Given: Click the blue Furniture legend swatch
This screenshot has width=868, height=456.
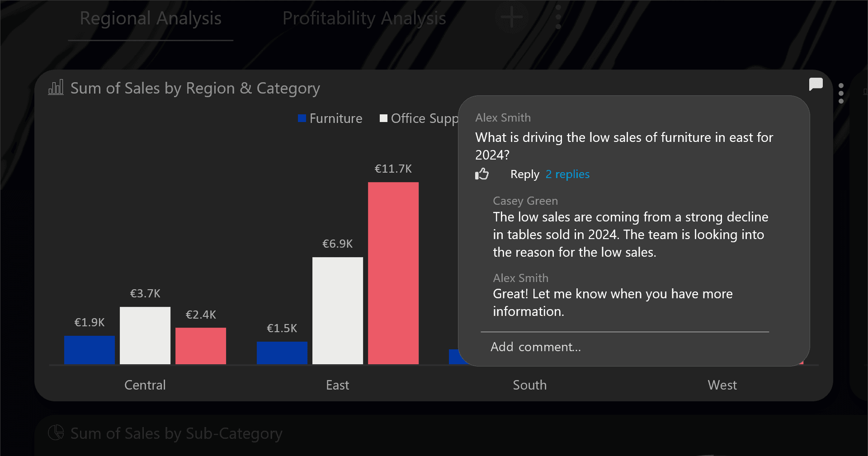Looking at the screenshot, I should point(302,118).
